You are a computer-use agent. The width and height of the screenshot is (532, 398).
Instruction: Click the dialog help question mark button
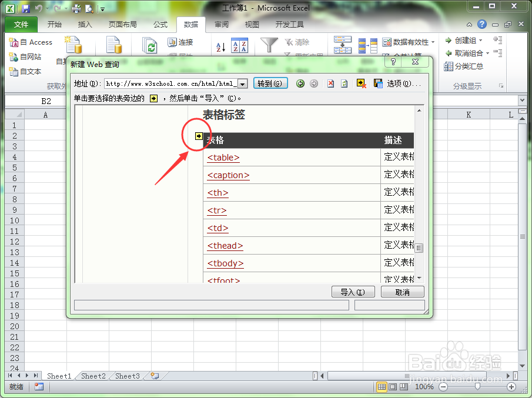[x=393, y=62]
